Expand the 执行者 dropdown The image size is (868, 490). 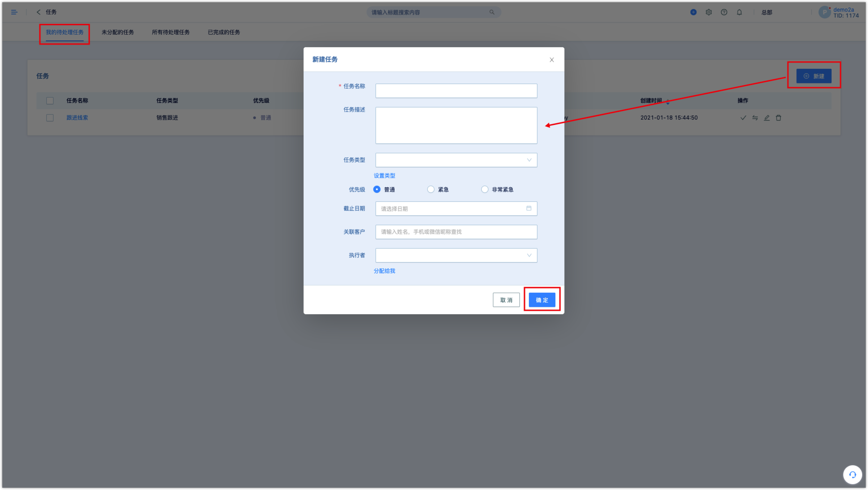click(x=456, y=255)
